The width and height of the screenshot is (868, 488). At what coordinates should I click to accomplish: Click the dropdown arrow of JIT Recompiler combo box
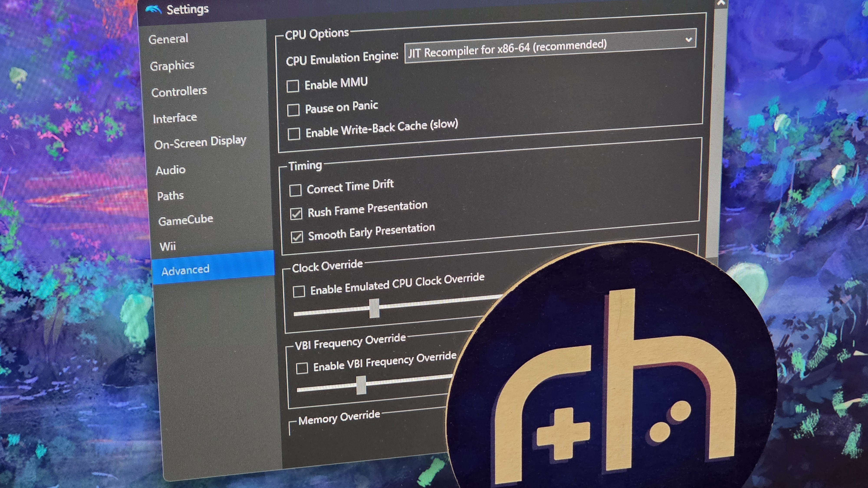pos(688,39)
